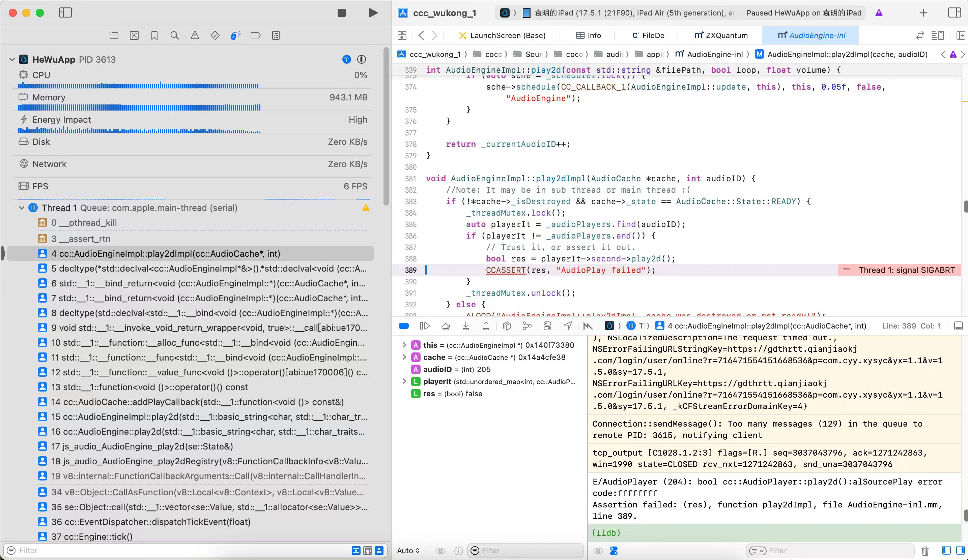Open the Issue navigator warning icon
Screen dimensions: 968x560
195,36
